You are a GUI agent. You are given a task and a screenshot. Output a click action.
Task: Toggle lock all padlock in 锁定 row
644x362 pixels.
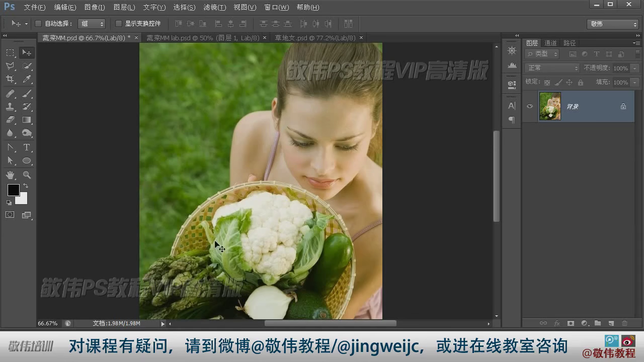(581, 82)
